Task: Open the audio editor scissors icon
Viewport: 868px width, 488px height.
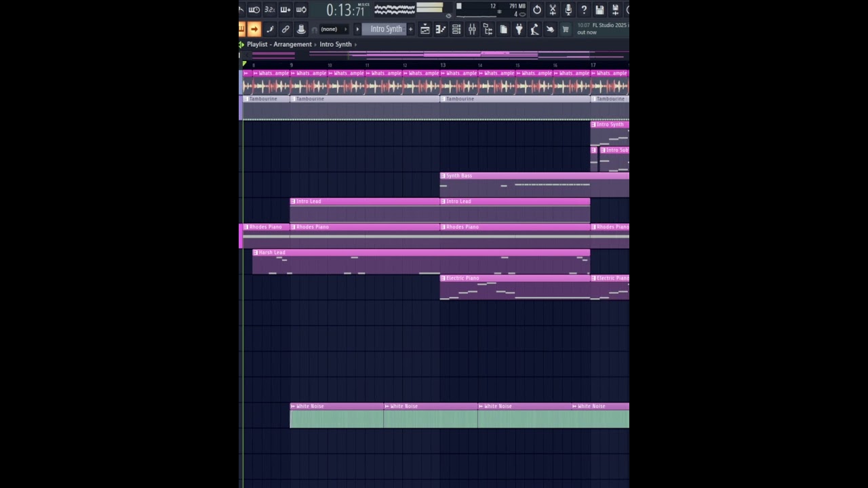Action: (x=553, y=9)
